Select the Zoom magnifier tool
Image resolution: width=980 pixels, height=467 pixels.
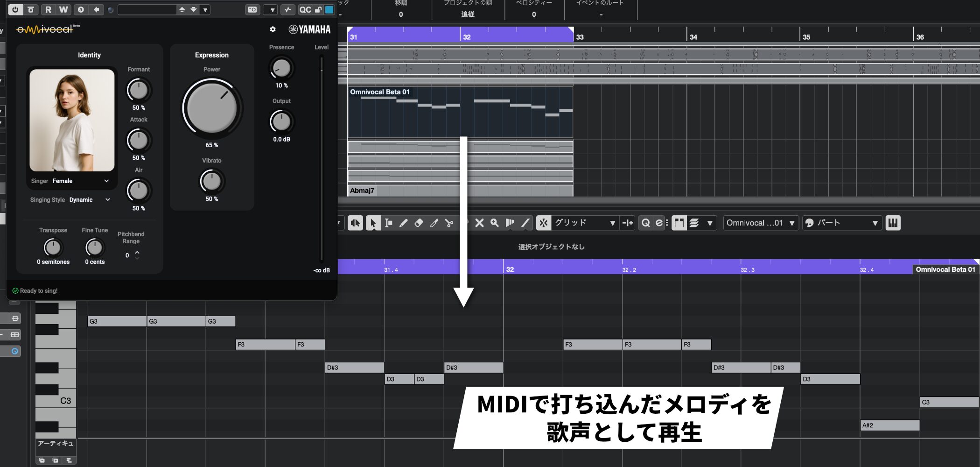(x=495, y=223)
